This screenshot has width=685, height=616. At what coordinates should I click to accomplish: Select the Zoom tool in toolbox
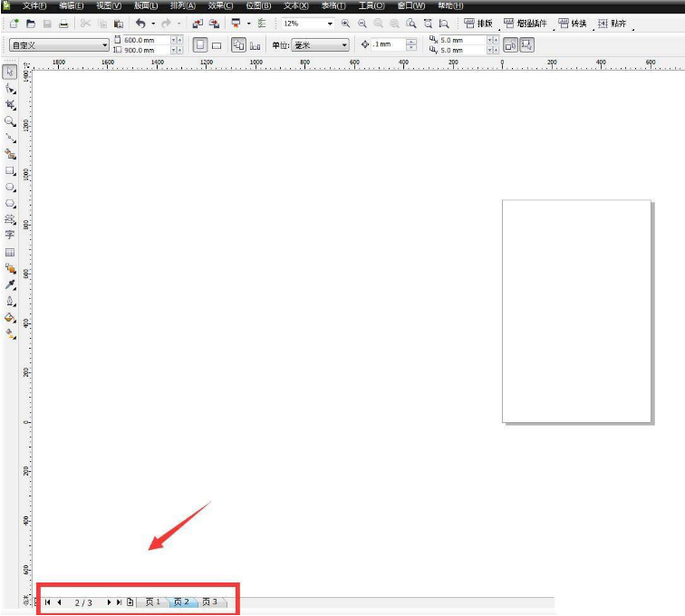(10, 121)
